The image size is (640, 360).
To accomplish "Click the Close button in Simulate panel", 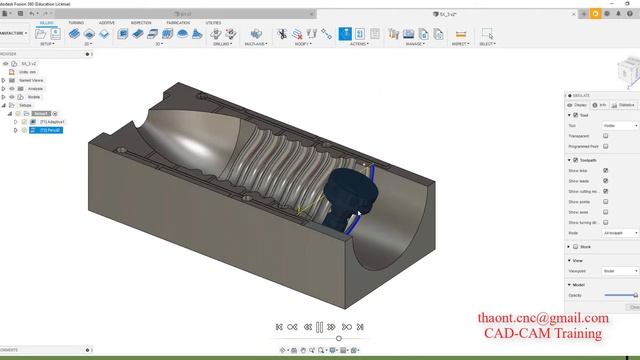I will (x=634, y=307).
